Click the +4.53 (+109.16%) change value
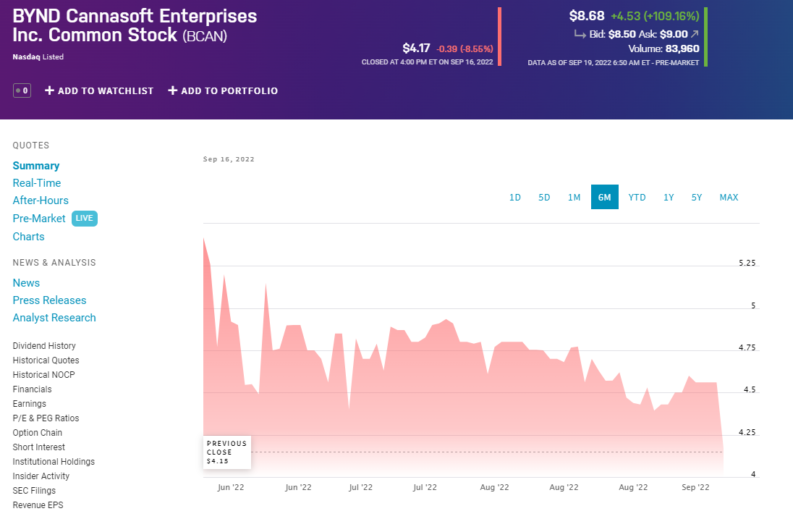Image resolution: width=793 pixels, height=519 pixels. click(655, 16)
